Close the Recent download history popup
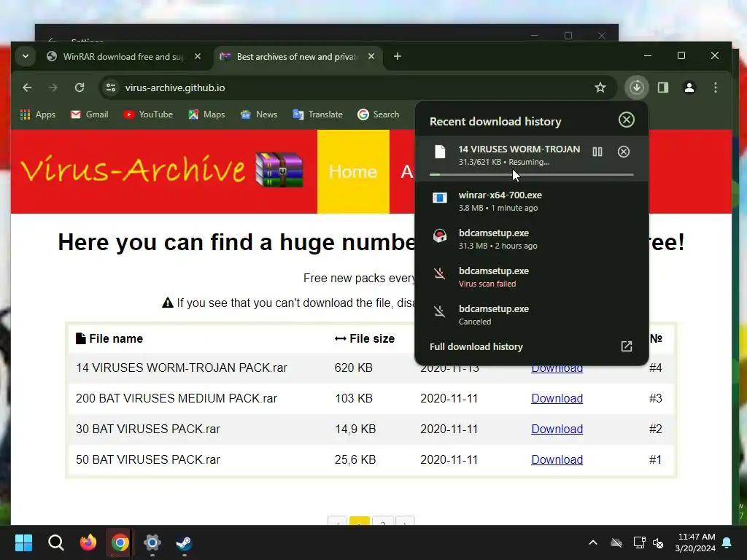This screenshot has height=560, width=747. [627, 120]
